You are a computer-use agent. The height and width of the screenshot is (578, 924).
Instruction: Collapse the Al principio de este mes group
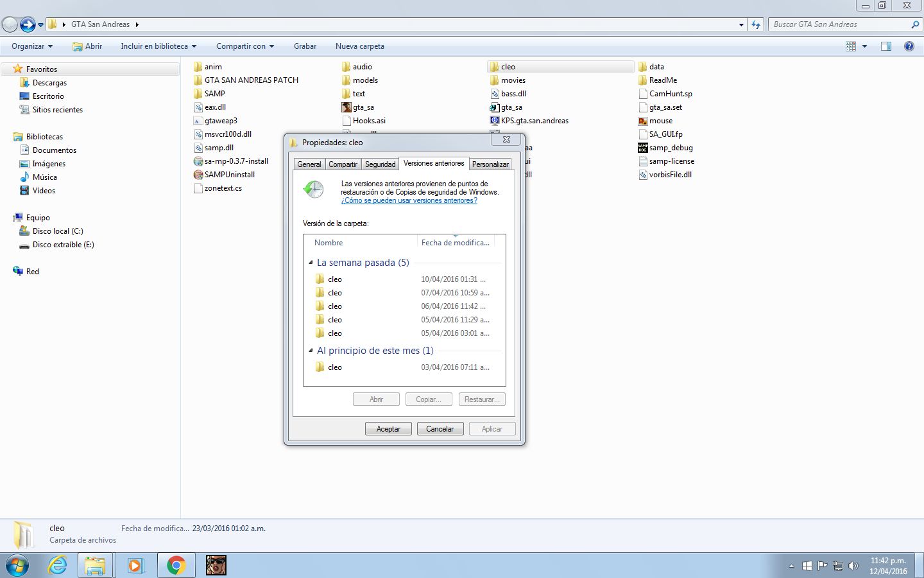point(311,351)
